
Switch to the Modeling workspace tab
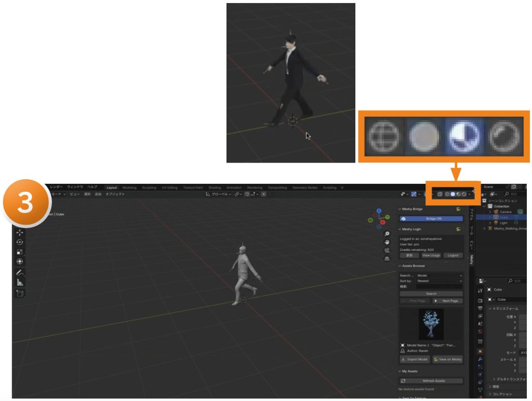pyautogui.click(x=129, y=188)
